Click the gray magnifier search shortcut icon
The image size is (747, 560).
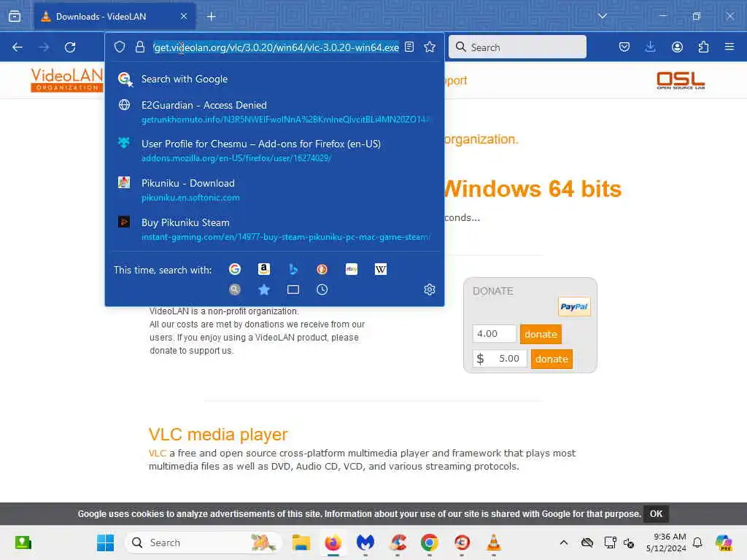235,289
